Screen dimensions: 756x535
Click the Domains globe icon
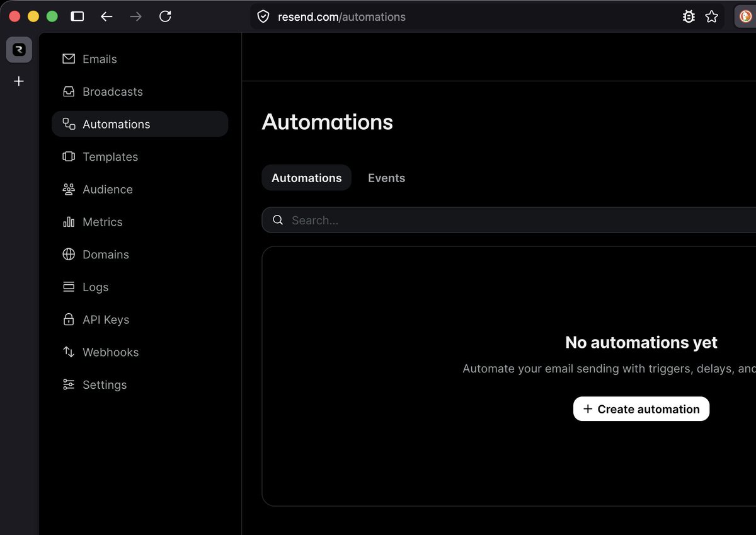(x=69, y=255)
